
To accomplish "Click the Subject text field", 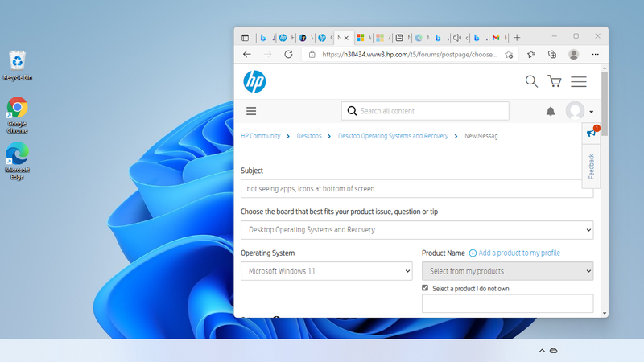I will [x=417, y=189].
